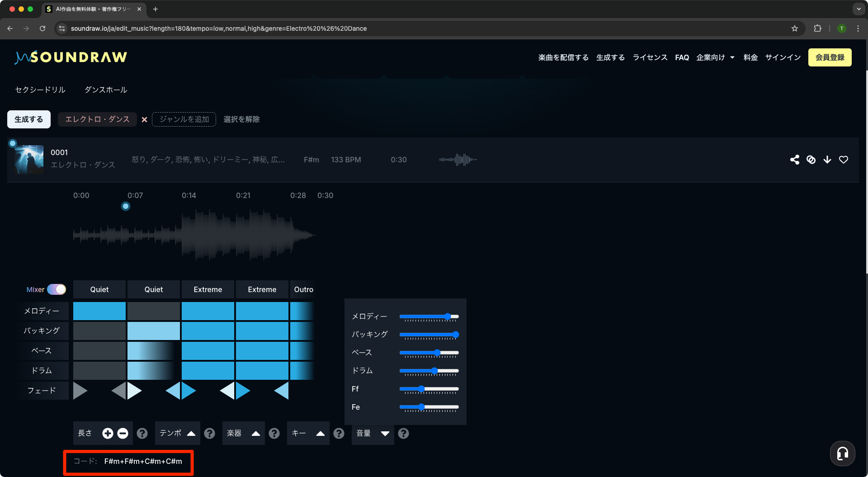868x477 pixels.
Task: Click the fade-in triangle of first Quiet block
Action: [80, 391]
